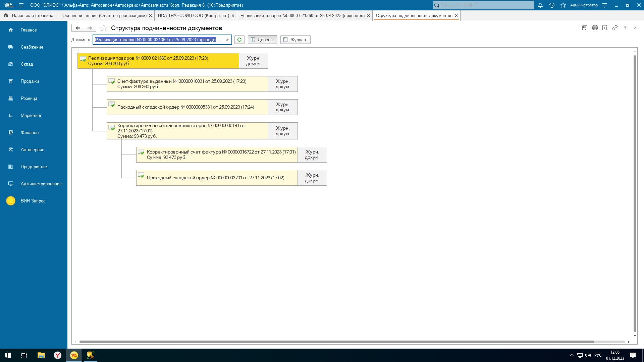Viewport: 644px width, 362px height.
Task: Open notifications bell icon
Action: [x=540, y=5]
